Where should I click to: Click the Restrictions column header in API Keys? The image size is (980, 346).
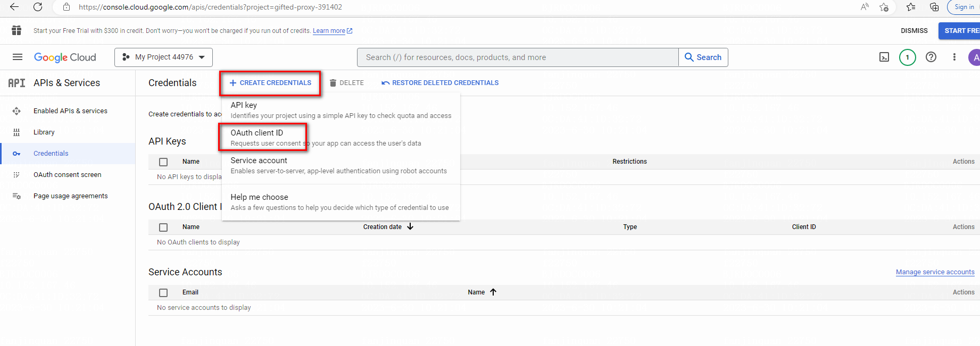click(629, 162)
